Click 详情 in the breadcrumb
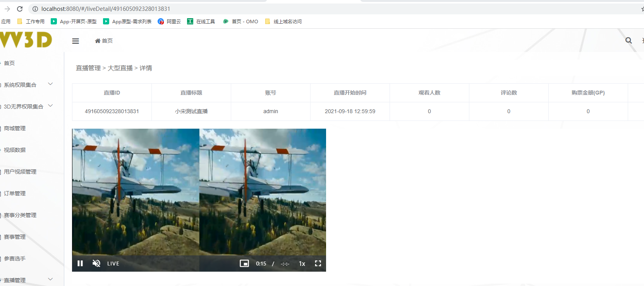Image resolution: width=644 pixels, height=286 pixels. [146, 68]
